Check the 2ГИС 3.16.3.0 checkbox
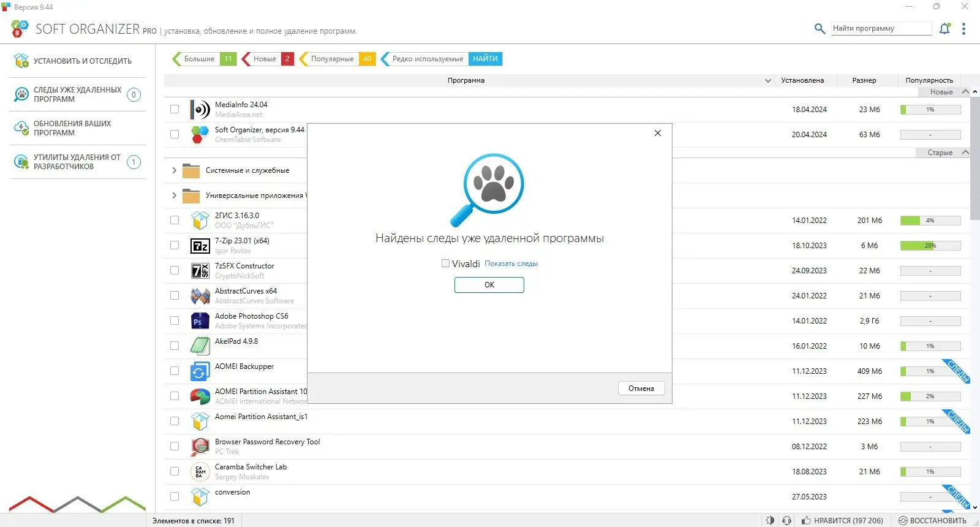This screenshot has height=527, width=980. click(x=175, y=221)
